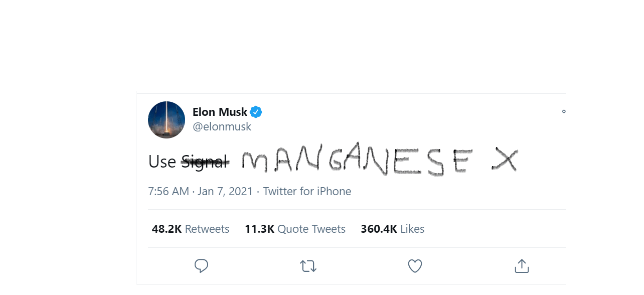
Task: Open the share tweet icon
Action: coord(522,266)
